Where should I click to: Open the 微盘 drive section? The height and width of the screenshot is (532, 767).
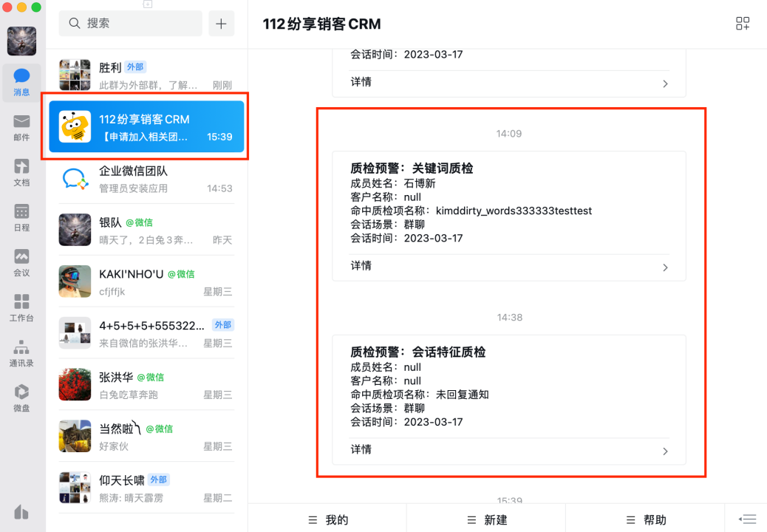pos(21,398)
